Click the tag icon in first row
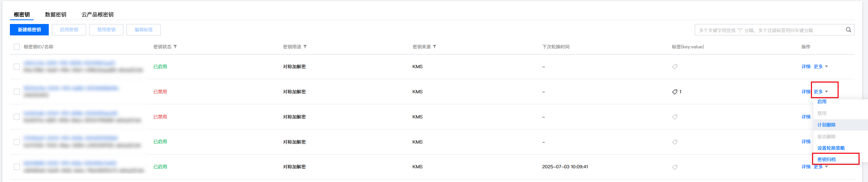Viewport: 868px width, 182px height. [x=675, y=67]
